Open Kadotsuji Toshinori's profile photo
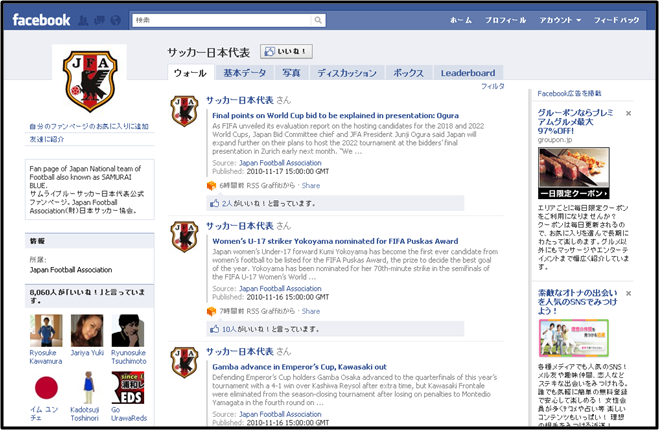This screenshot has width=659, height=430. [87, 388]
